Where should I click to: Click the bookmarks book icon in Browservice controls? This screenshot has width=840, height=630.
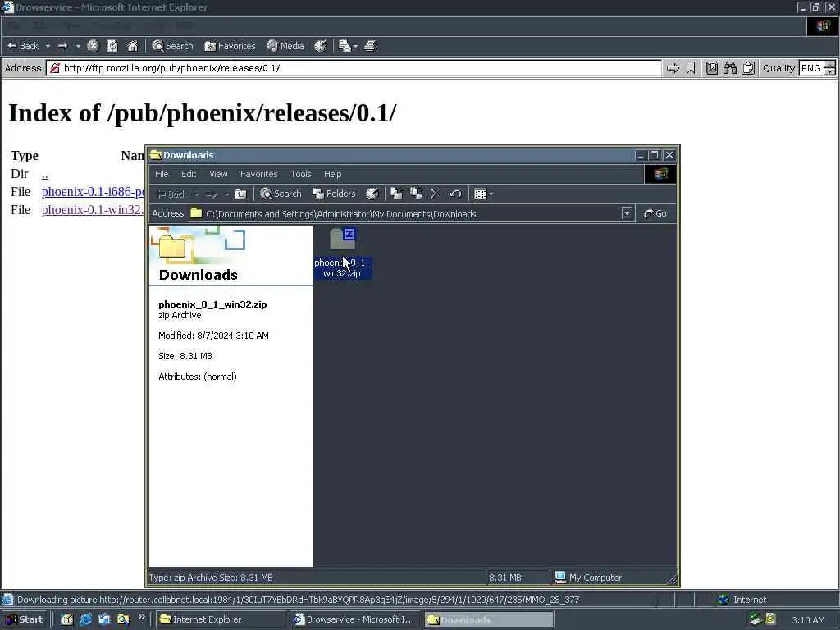712,68
